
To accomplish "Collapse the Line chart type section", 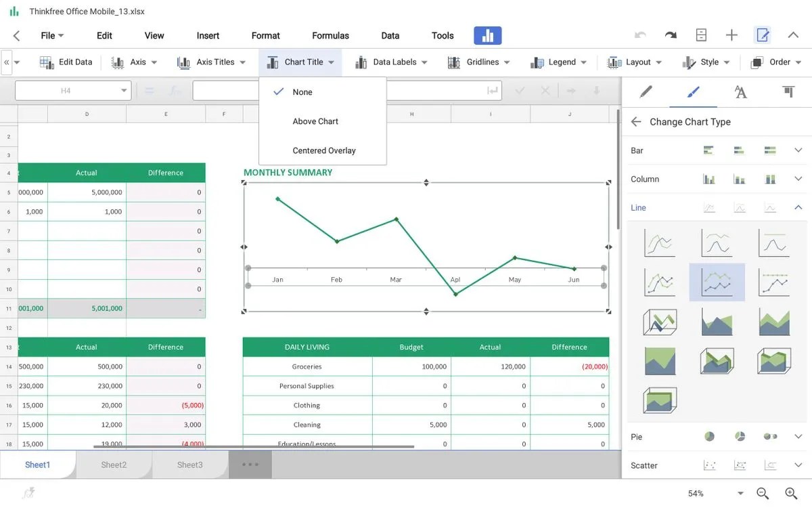I will pos(798,207).
